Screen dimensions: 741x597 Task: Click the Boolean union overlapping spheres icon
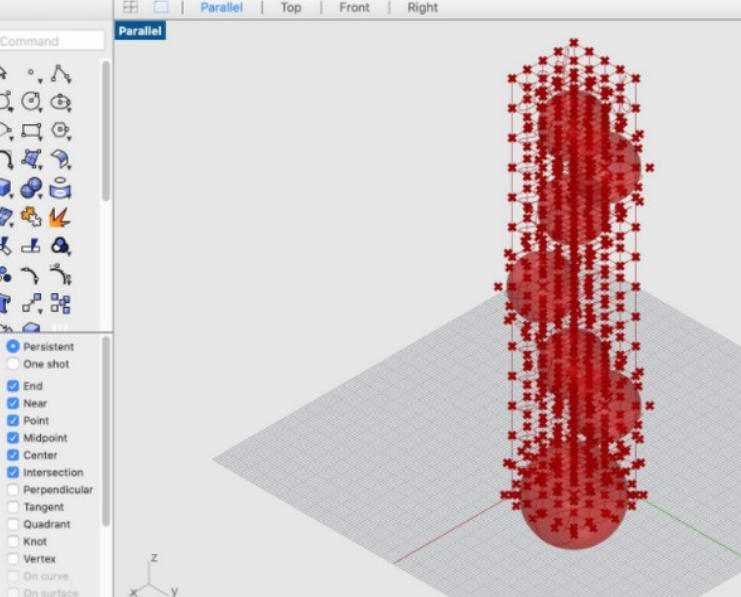click(62, 246)
